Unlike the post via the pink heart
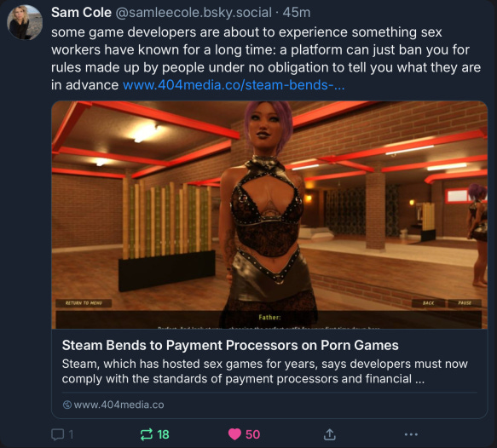Image resolution: width=497 pixels, height=448 pixels. click(234, 434)
